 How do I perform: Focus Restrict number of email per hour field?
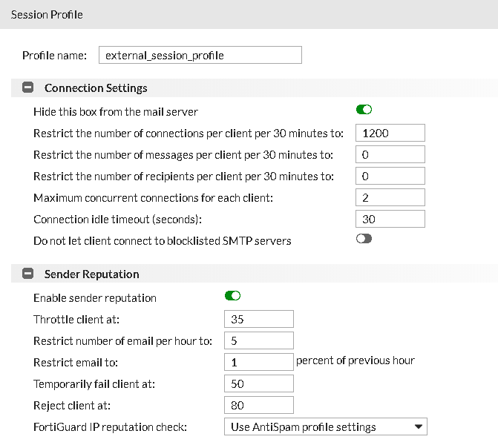coord(258,340)
